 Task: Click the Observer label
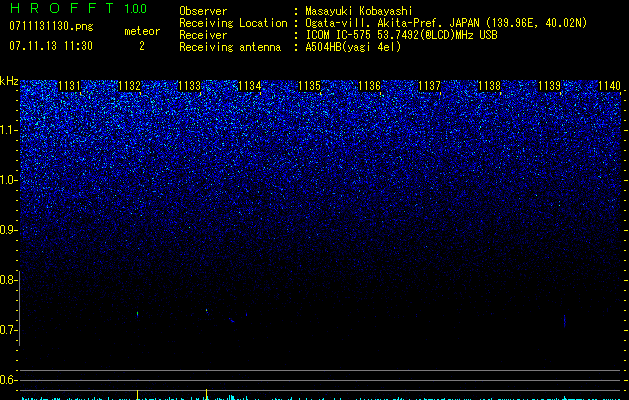pyautogui.click(x=203, y=11)
